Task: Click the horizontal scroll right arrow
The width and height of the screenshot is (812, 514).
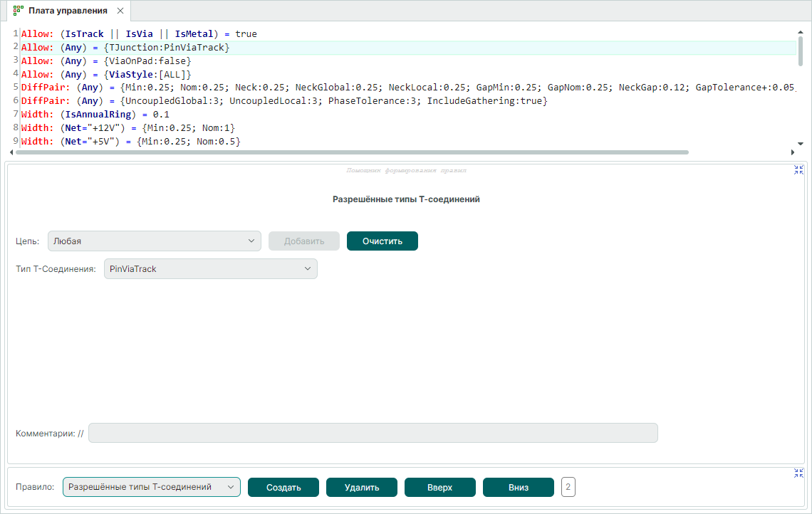Action: coord(792,152)
